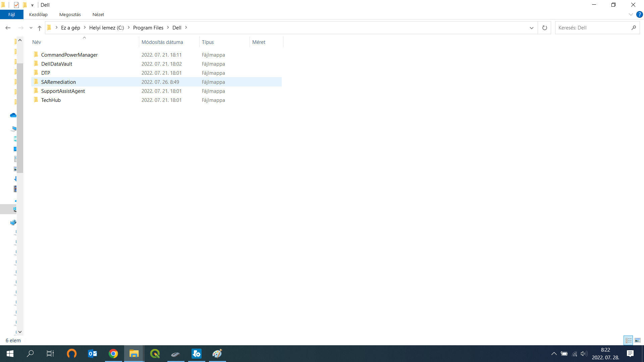644x362 pixels.
Task: Click 'Ez a gép' in the breadcrumb
Action: pyautogui.click(x=70, y=27)
